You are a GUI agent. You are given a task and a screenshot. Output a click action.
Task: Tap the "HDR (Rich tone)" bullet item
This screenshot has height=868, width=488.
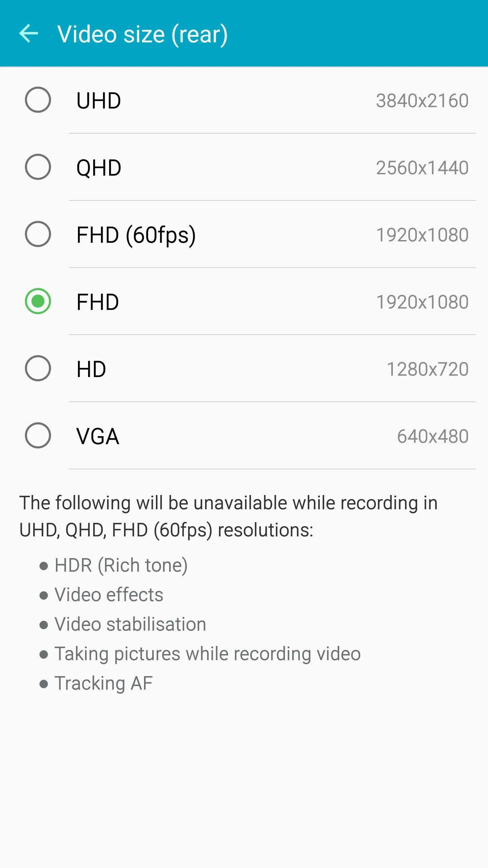point(121,565)
